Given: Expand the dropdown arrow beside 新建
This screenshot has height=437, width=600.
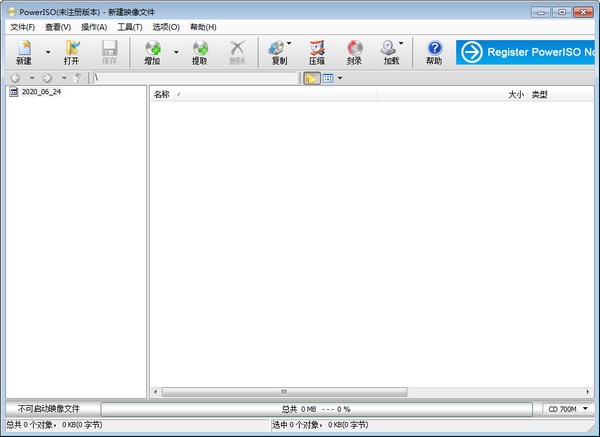Looking at the screenshot, I should pos(47,52).
